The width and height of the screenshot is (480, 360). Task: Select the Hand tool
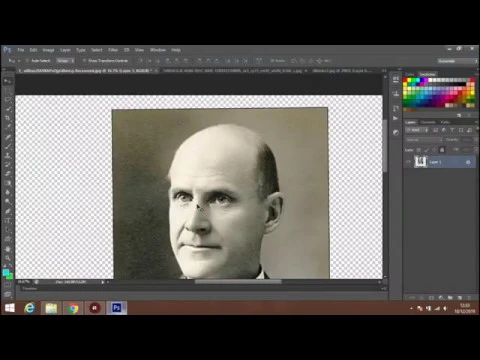(8, 249)
